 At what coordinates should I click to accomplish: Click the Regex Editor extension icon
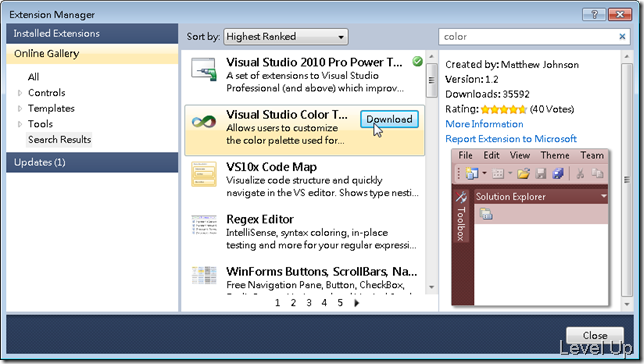click(204, 225)
